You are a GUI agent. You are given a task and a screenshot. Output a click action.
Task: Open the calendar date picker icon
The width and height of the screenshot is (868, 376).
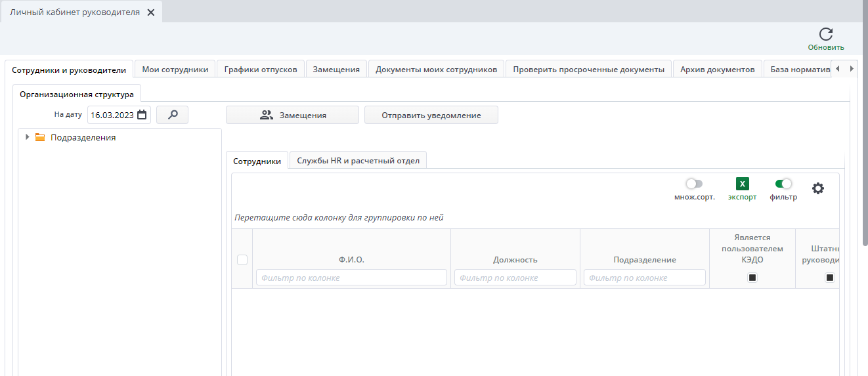click(x=142, y=115)
